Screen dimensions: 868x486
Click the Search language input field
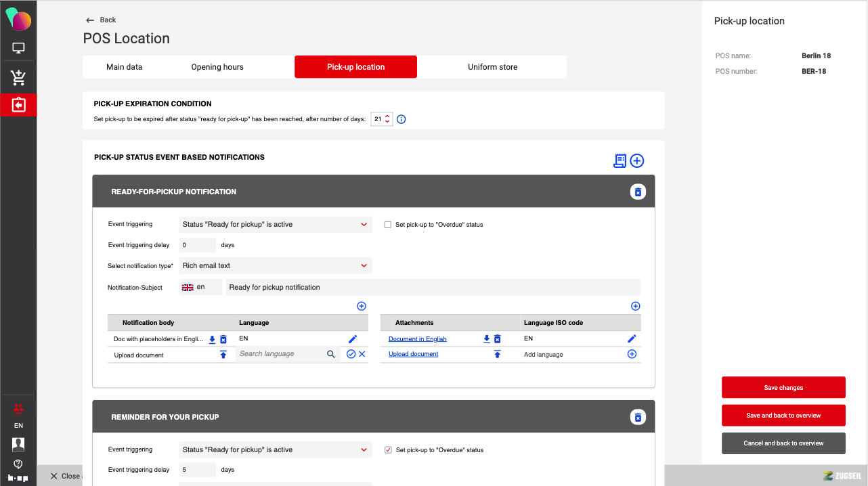click(280, 354)
